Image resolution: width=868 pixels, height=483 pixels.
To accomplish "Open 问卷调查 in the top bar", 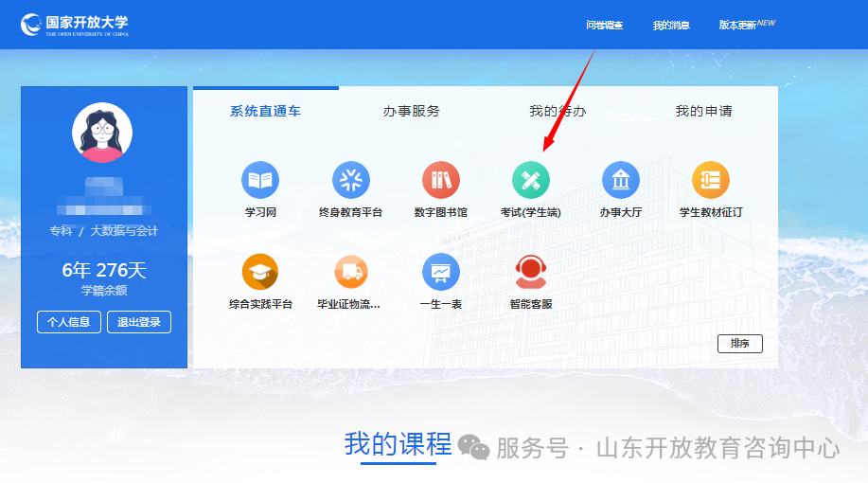I will pyautogui.click(x=605, y=26).
